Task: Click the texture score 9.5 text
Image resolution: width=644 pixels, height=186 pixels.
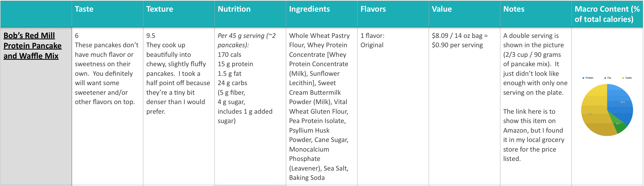Action: [151, 36]
